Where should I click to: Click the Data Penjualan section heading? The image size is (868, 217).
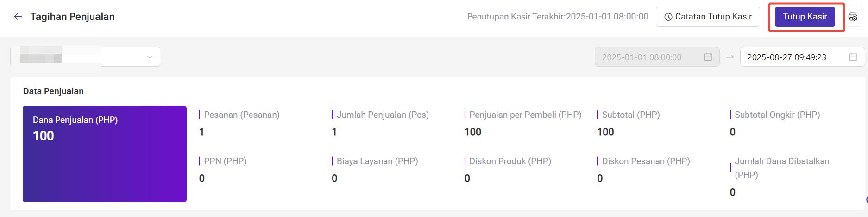click(x=53, y=91)
